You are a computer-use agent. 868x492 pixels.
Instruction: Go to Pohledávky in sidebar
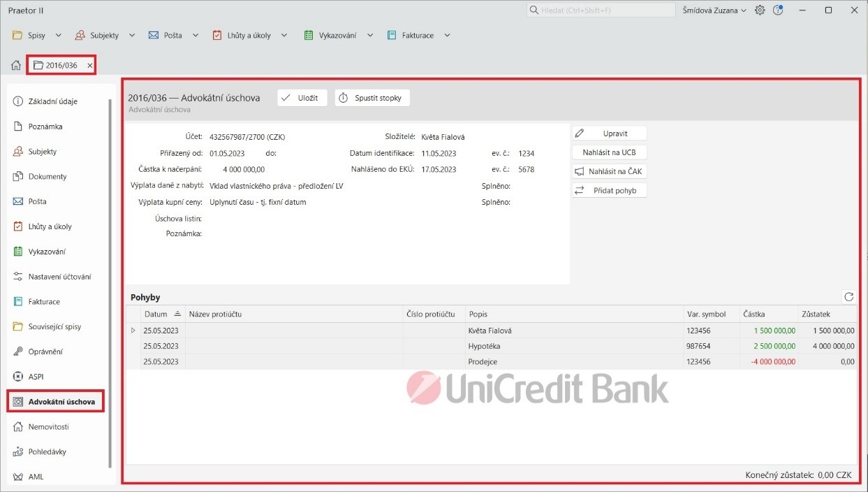point(47,452)
